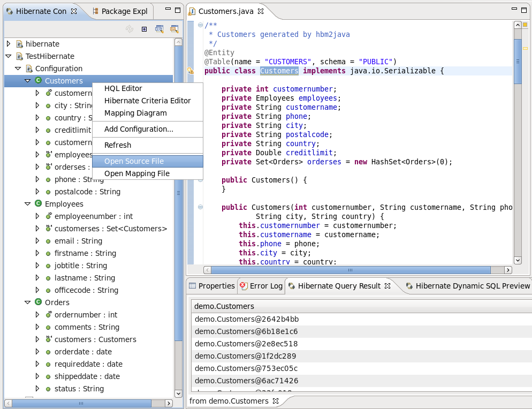Click the Orders class icon
This screenshot has height=409, width=532.
click(x=37, y=302)
